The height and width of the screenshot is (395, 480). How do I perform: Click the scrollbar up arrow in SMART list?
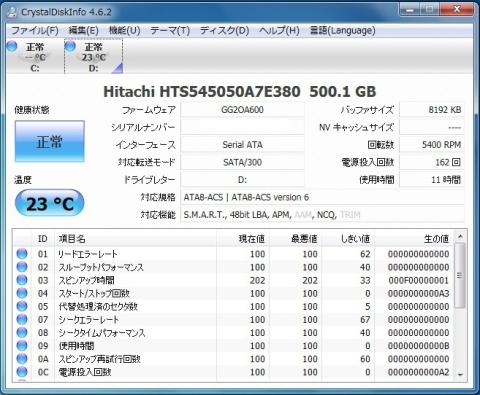click(460, 237)
